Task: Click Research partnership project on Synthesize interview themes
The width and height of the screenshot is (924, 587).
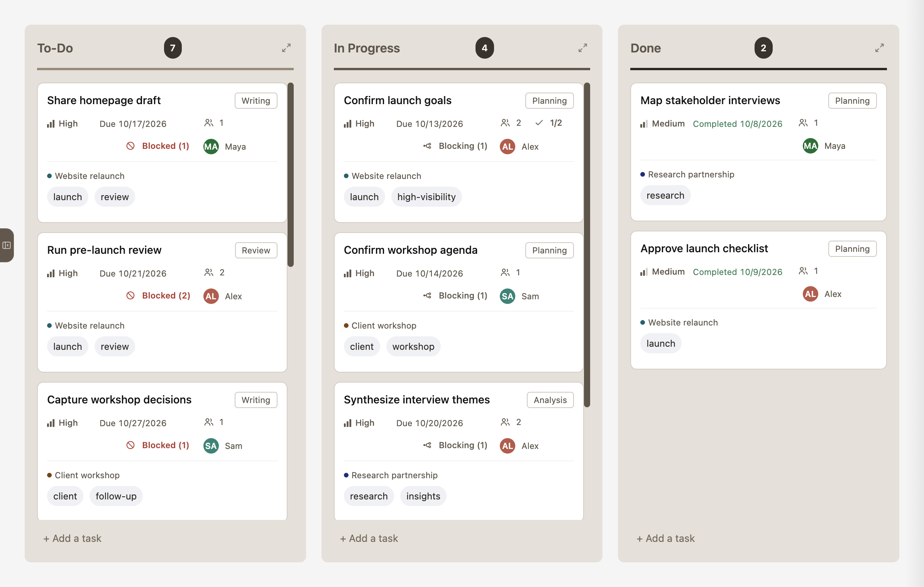Action: click(x=394, y=475)
